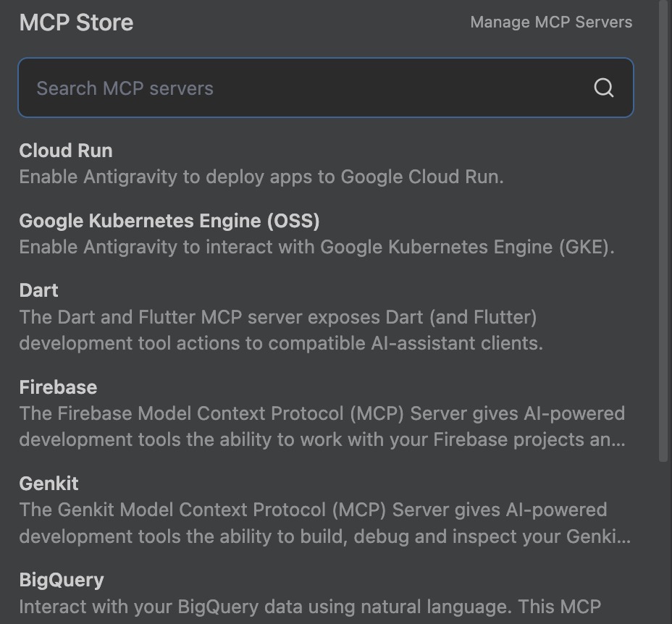This screenshot has width=672, height=624.
Task: Click Genkit Model Context Protocol description
Action: 325,523
